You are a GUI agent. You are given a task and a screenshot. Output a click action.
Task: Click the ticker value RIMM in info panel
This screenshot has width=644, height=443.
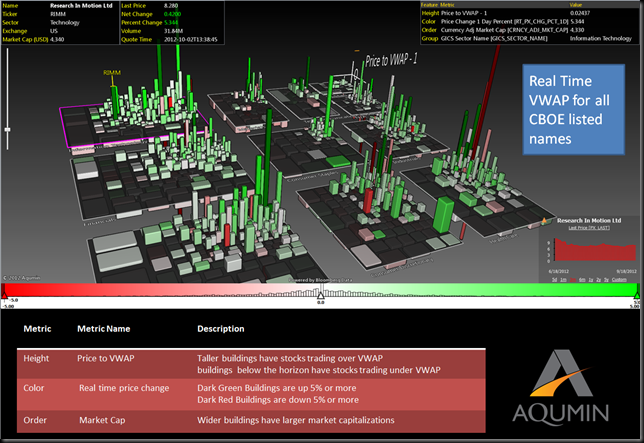pos(58,14)
